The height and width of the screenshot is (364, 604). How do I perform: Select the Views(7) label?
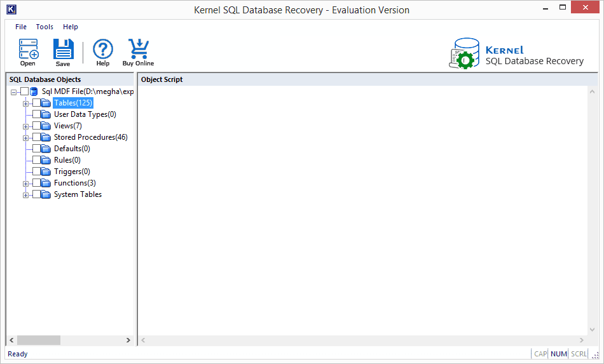coord(68,126)
